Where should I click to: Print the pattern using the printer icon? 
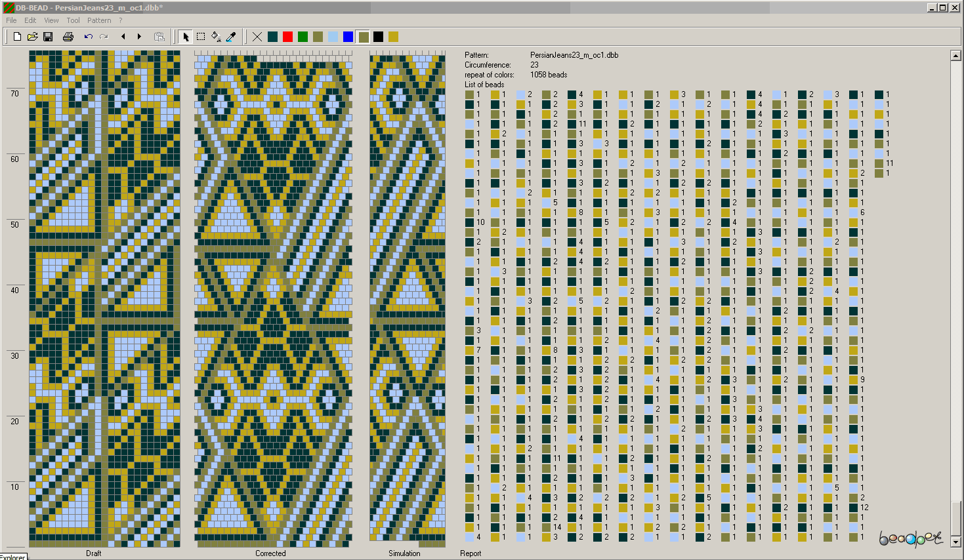(x=68, y=37)
